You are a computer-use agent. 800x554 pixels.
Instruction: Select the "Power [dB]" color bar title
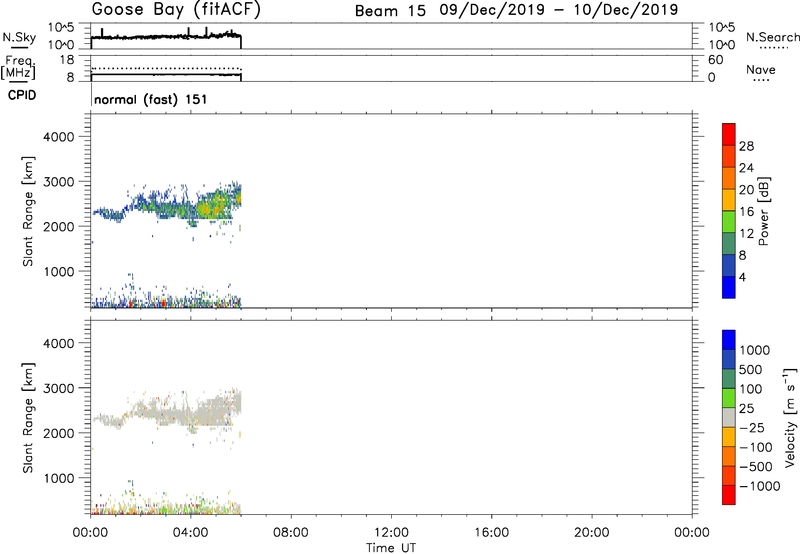(x=764, y=211)
